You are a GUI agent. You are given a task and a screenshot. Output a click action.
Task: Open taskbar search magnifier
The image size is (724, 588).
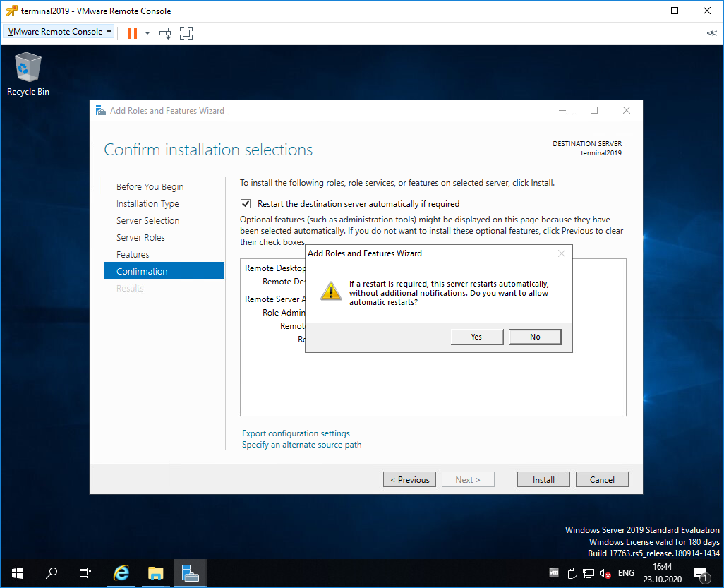(x=52, y=573)
